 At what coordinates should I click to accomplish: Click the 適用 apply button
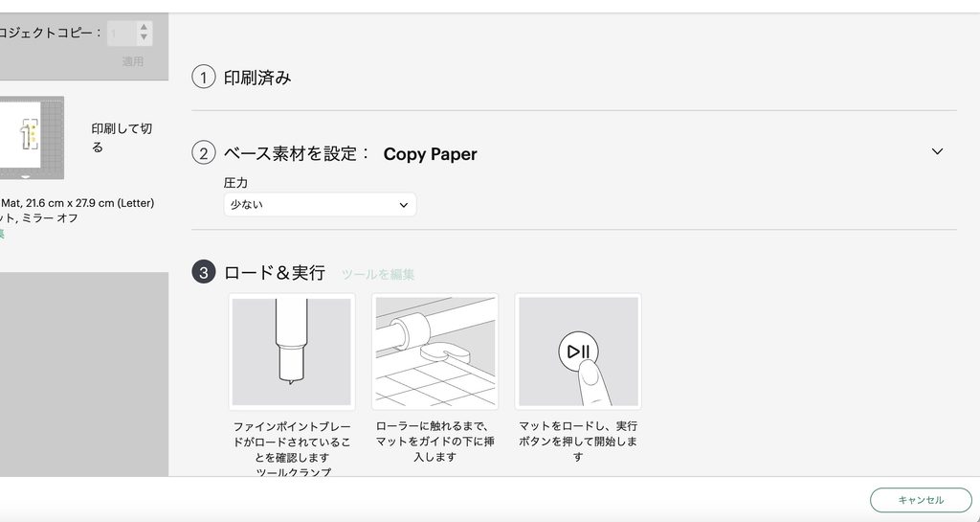click(x=132, y=61)
